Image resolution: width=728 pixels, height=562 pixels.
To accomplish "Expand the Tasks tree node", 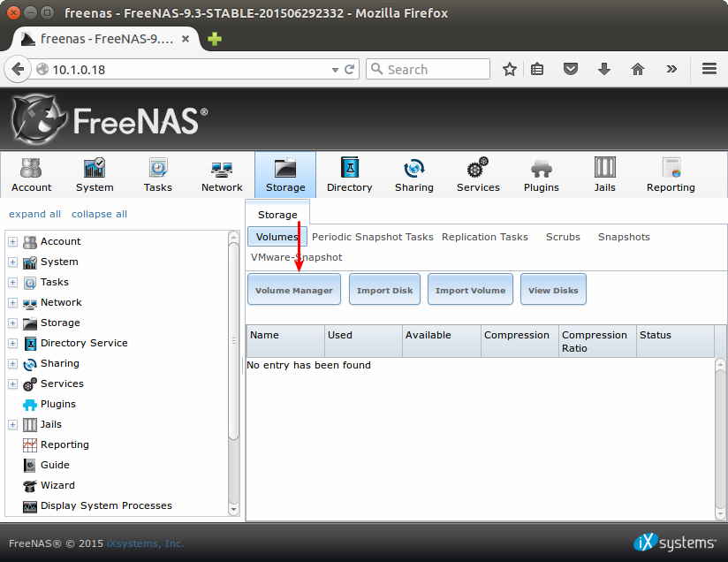I will (13, 283).
